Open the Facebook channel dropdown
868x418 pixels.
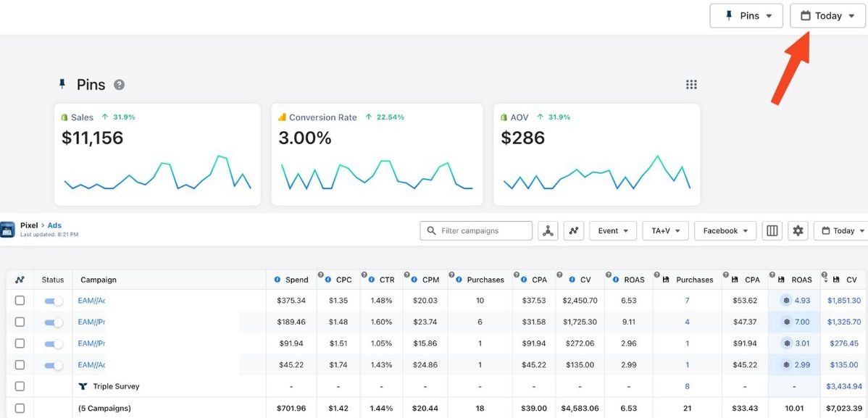pyautogui.click(x=725, y=231)
